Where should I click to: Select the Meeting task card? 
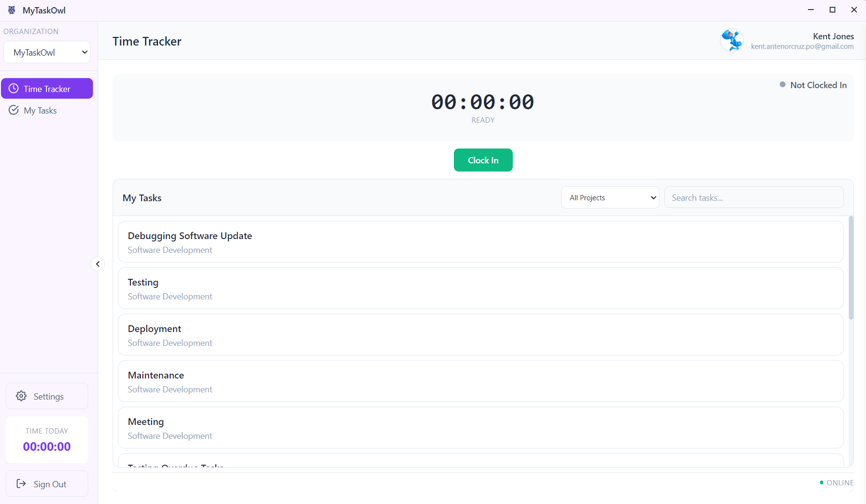click(x=481, y=428)
